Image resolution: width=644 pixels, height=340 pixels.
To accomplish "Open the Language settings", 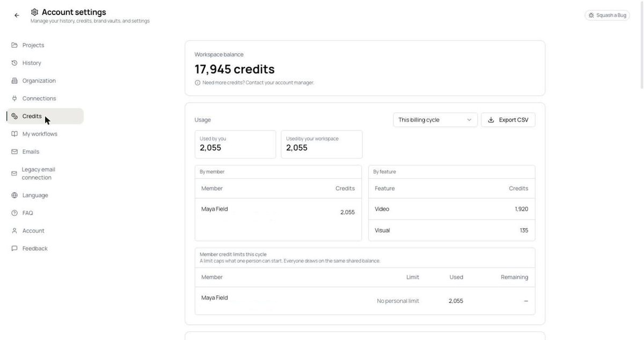I will 45,195.
